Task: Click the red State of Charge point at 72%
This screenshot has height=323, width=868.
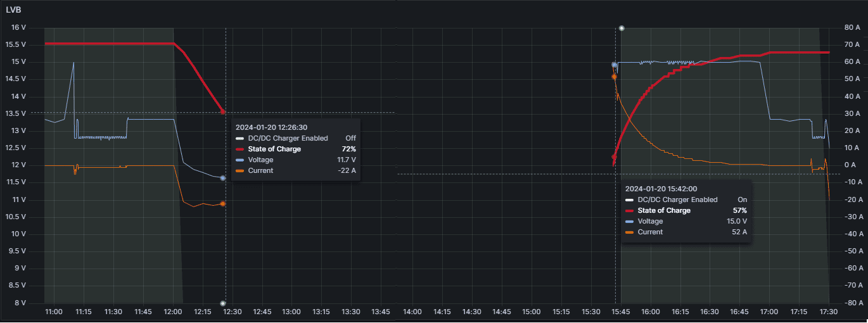Action: pos(223,112)
